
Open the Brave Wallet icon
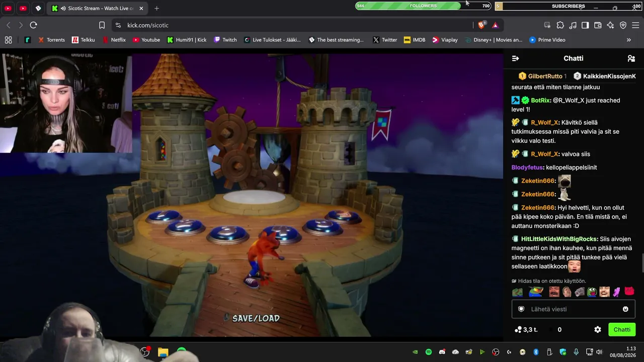pyautogui.click(x=598, y=25)
